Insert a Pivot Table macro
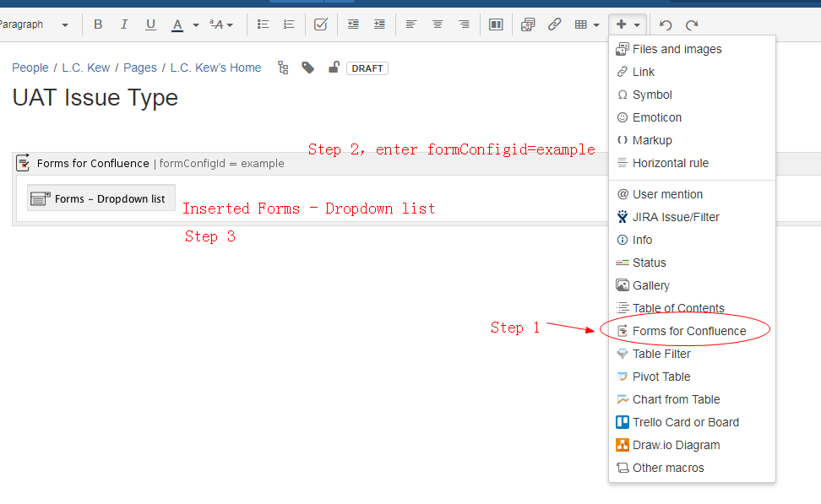The height and width of the screenshot is (504, 821). pyautogui.click(x=692, y=377)
